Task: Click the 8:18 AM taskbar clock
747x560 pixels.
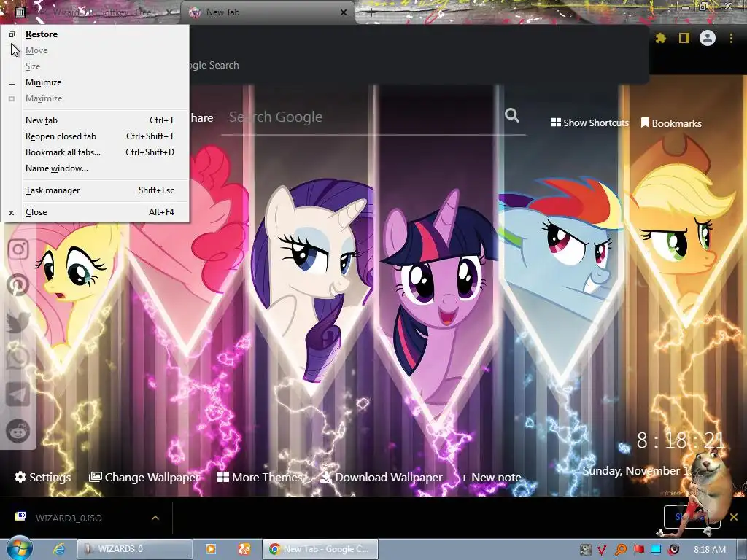Action: (x=709, y=550)
